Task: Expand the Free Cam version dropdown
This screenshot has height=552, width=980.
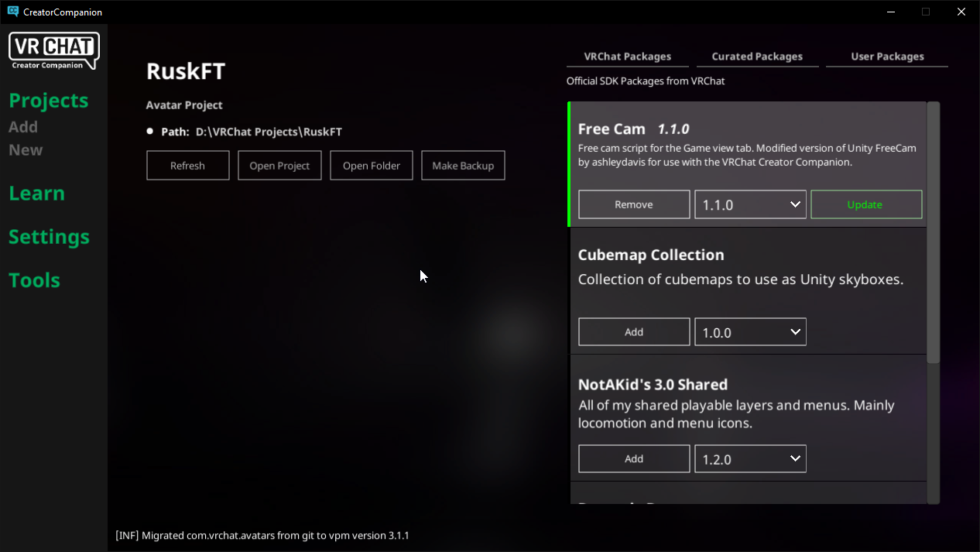Action: tap(750, 204)
